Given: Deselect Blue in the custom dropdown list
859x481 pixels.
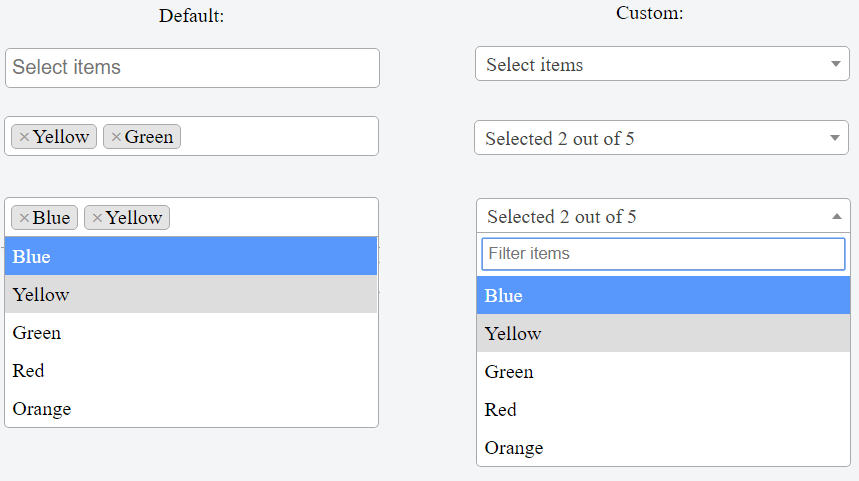Looking at the screenshot, I should pyautogui.click(x=663, y=296).
